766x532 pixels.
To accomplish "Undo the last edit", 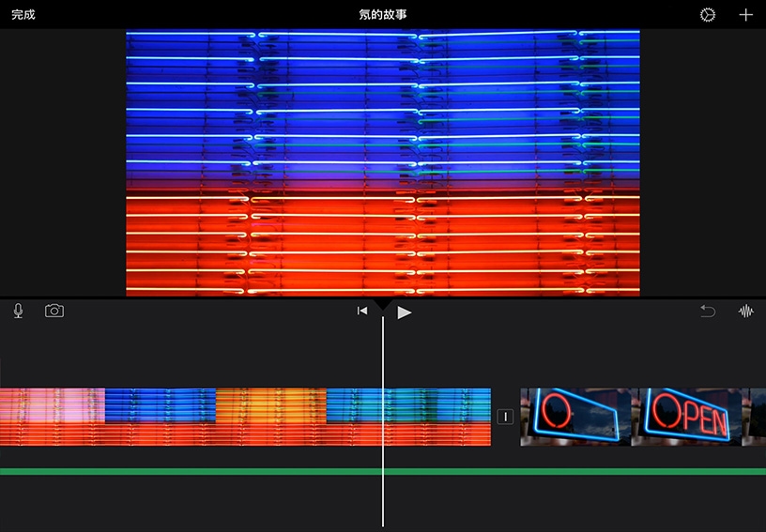I will (x=708, y=312).
